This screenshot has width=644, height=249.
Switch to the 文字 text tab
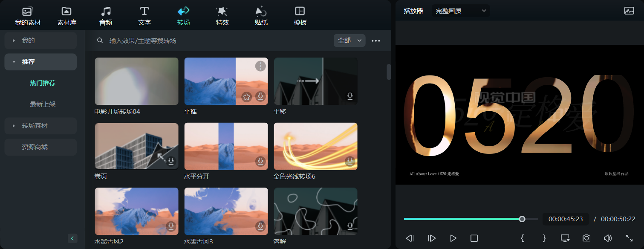[x=144, y=17]
